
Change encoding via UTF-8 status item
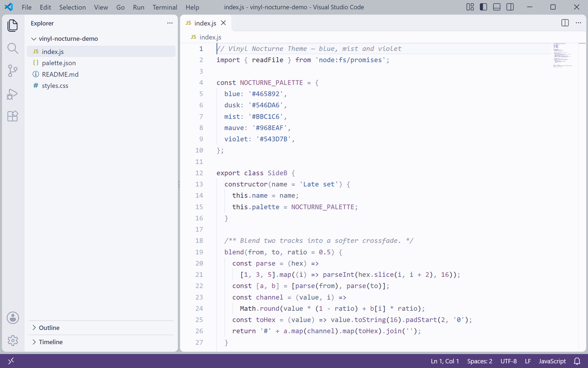coord(508,361)
